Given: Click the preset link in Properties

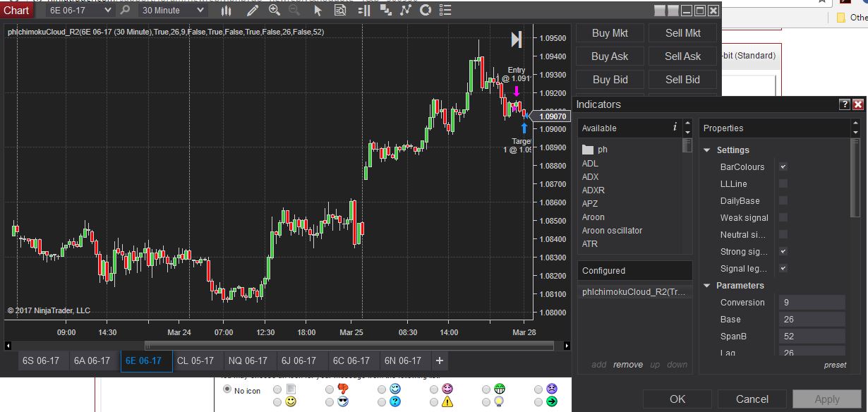Looking at the screenshot, I should pos(835,365).
